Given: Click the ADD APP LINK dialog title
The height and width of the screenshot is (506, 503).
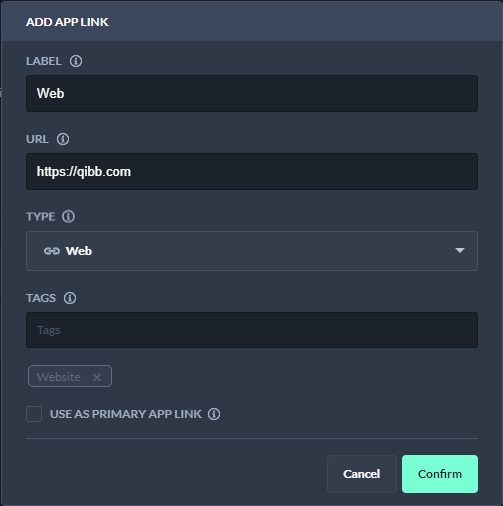Looking at the screenshot, I should [x=67, y=22].
